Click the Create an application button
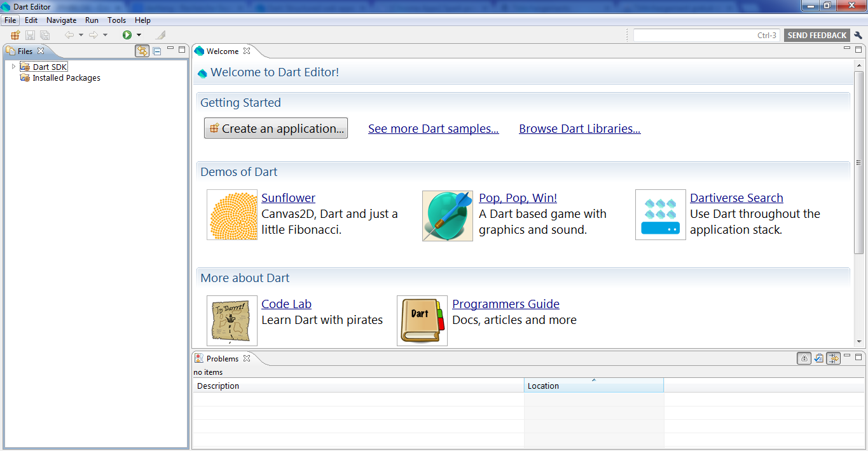The width and height of the screenshot is (868, 451). 276,128
